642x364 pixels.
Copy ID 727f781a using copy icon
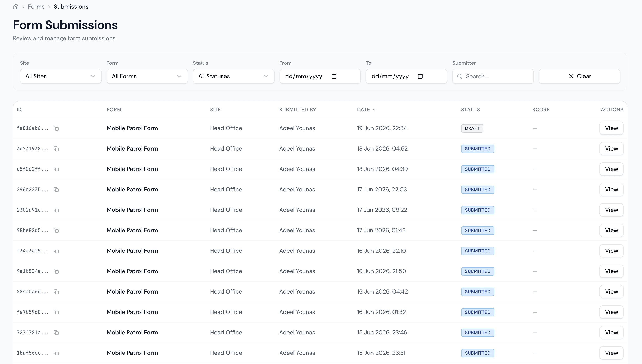pyautogui.click(x=56, y=333)
